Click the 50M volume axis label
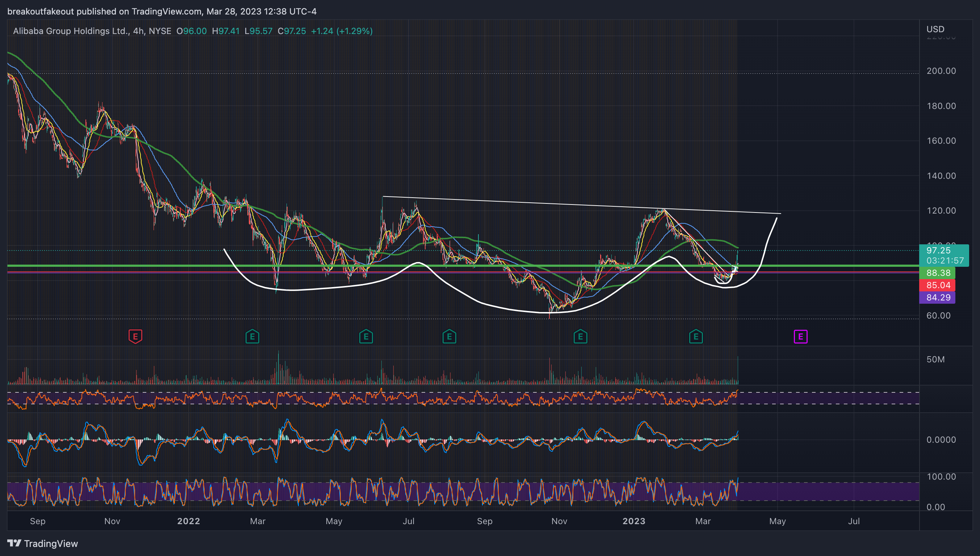 pos(935,360)
